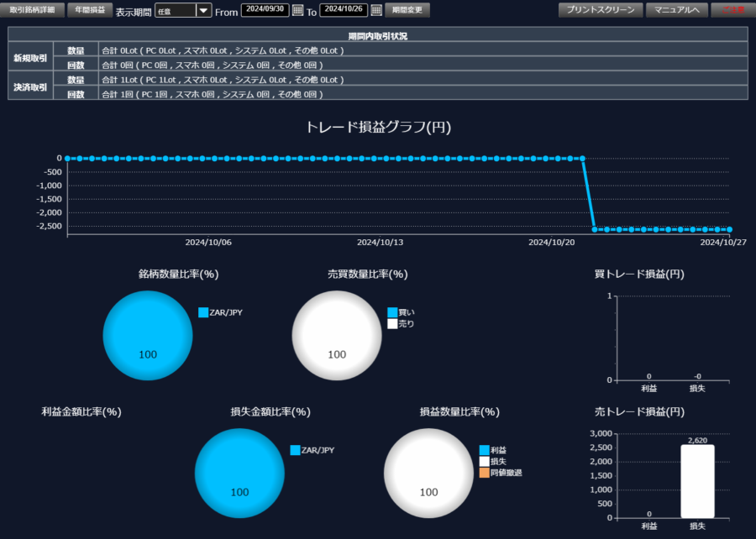
Task: Click ZAR/JPY swatch in 銘柄数量比率 legend
Action: point(203,312)
